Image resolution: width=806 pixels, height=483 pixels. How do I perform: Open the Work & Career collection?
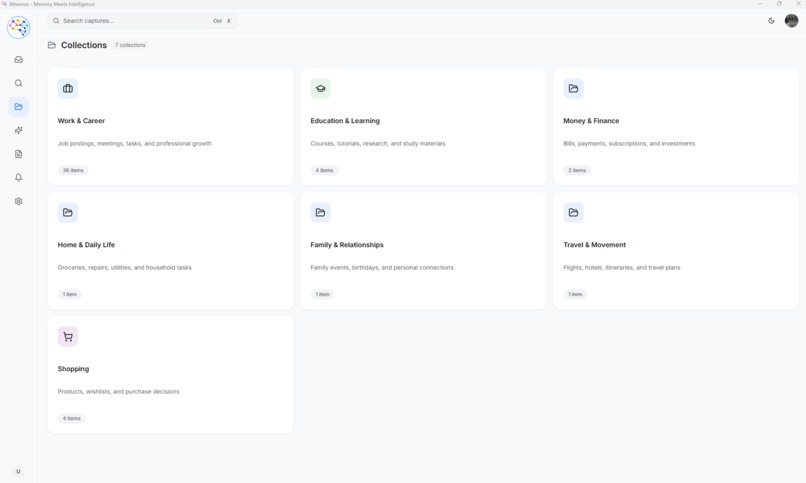pyautogui.click(x=171, y=127)
